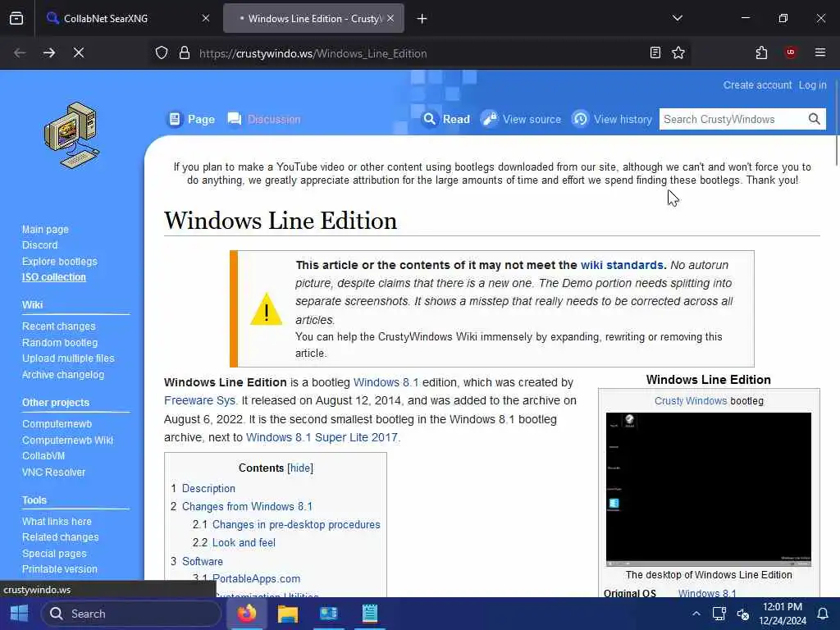840x630 pixels.
Task: Open Upload multiple files link
Action: (x=68, y=358)
